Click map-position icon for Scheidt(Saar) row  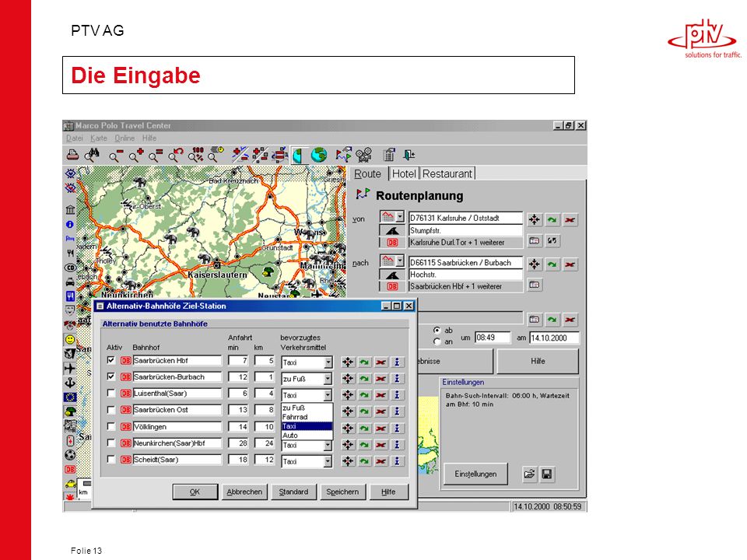349,461
